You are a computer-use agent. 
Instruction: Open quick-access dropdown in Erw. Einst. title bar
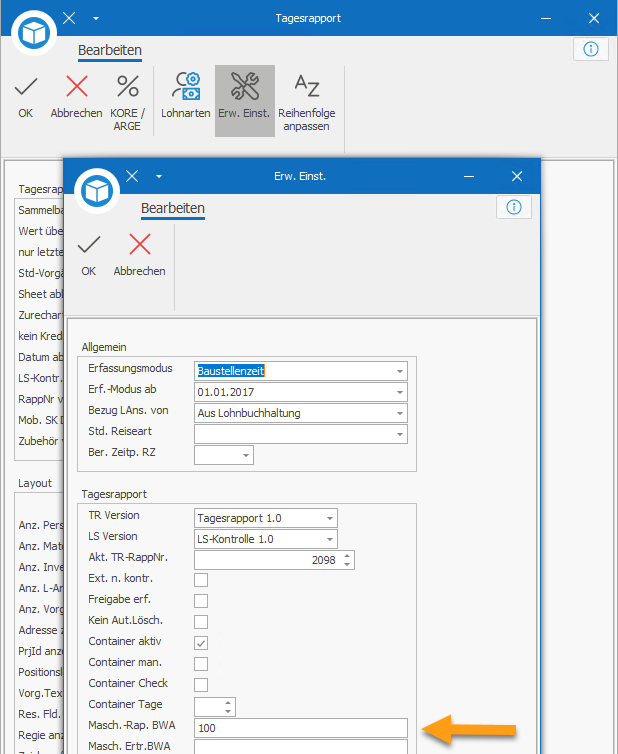(159, 176)
